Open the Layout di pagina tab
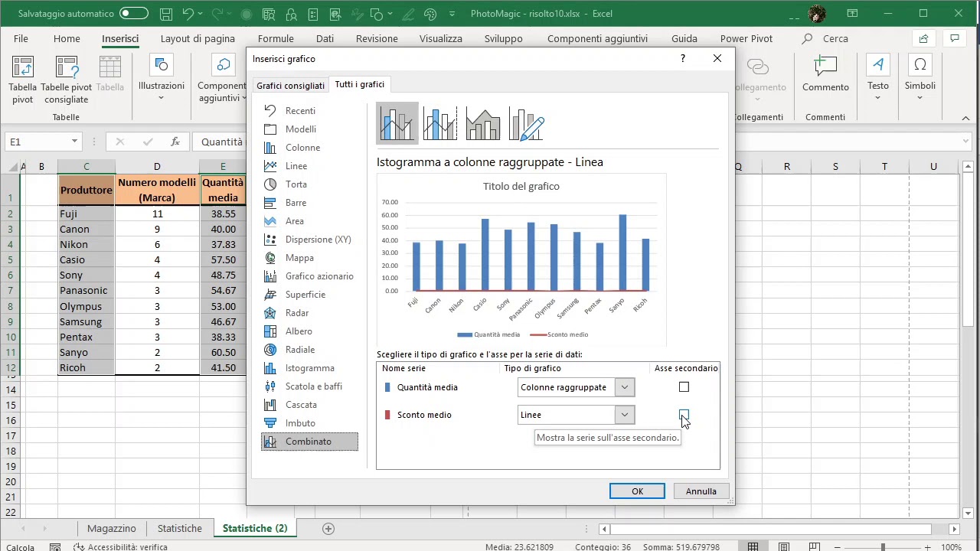The height and width of the screenshot is (551, 980). coord(198,38)
